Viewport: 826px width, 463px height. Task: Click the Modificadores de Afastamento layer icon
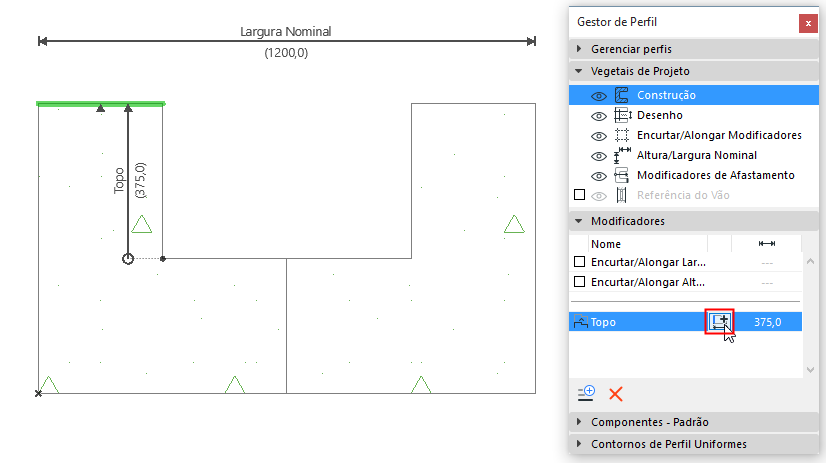pos(622,175)
